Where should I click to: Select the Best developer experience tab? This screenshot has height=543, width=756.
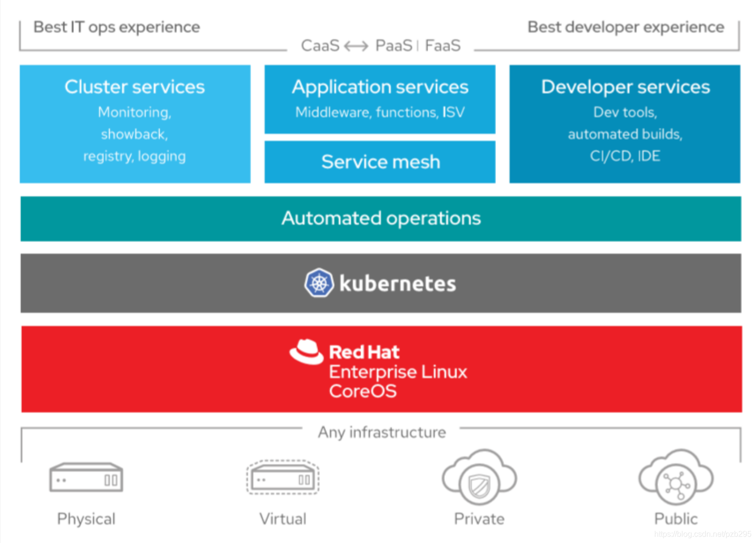pyautogui.click(x=625, y=27)
